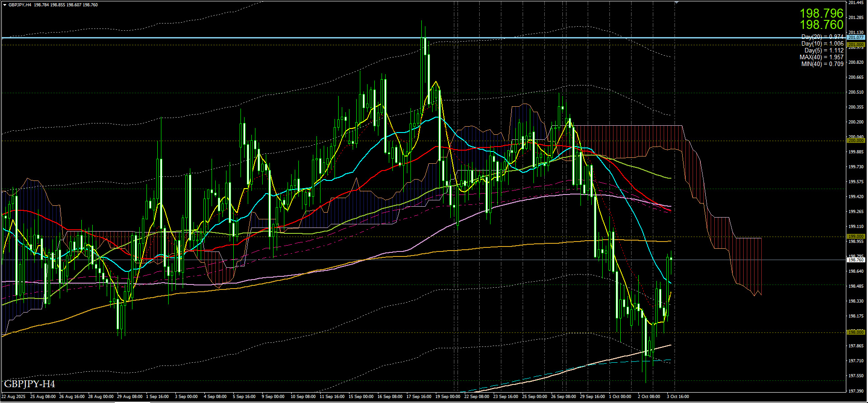Screen dimensions: 868x403
Task: Click the 201.000 olive price level tag
Action: click(x=855, y=45)
